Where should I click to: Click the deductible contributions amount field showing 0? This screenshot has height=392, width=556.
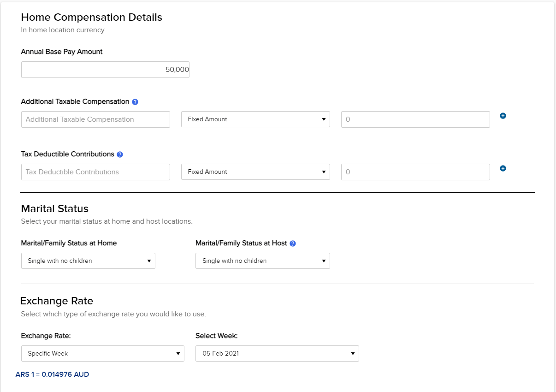(x=415, y=172)
